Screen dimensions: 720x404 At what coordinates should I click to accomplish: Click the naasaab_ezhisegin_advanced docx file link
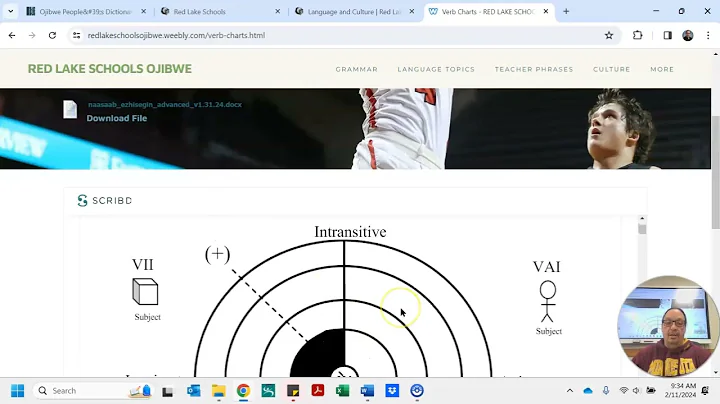(165, 105)
